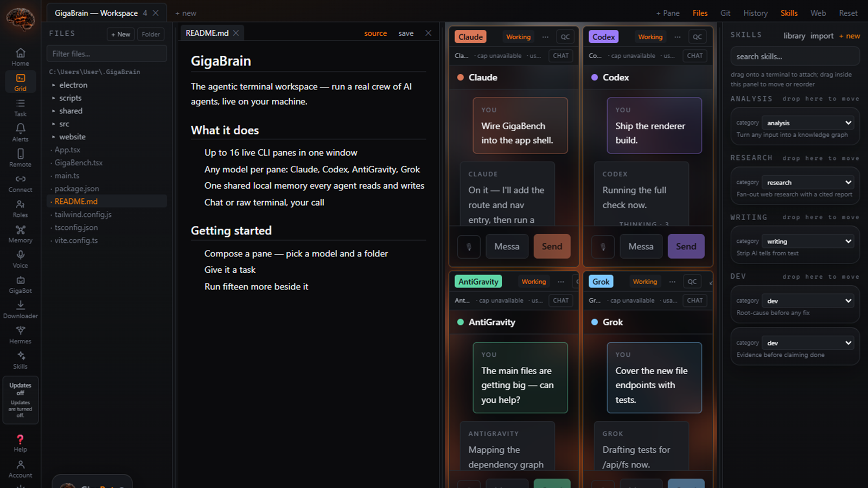Click the search skills input field
The height and width of the screenshot is (488, 868).
click(x=795, y=56)
